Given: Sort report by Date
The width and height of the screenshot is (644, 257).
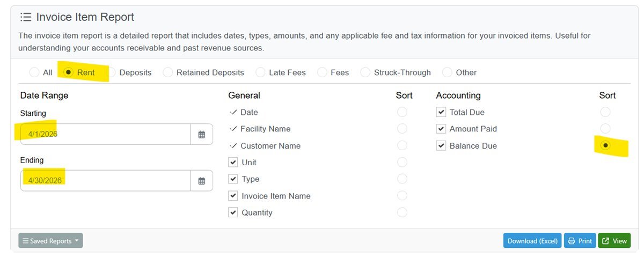Looking at the screenshot, I should point(402,112).
